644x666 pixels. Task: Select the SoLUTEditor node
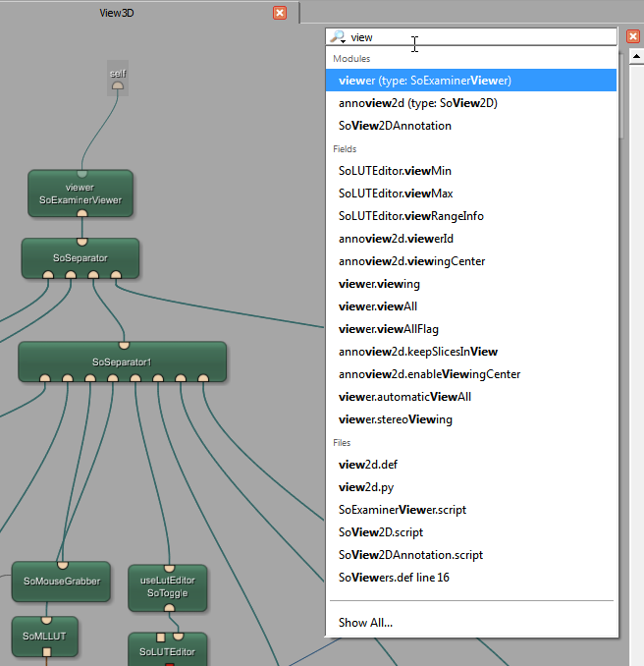(x=167, y=650)
